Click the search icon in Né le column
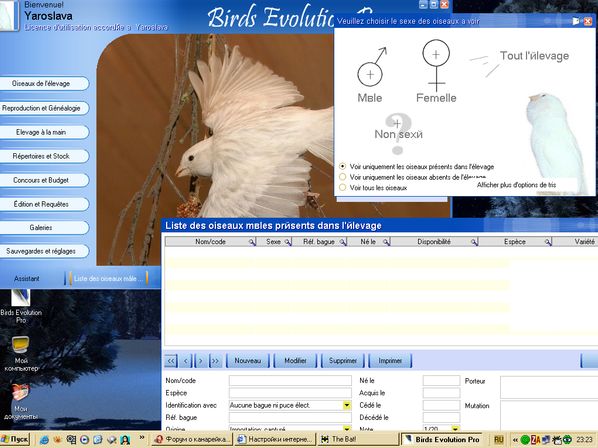The image size is (598, 448). (x=386, y=242)
